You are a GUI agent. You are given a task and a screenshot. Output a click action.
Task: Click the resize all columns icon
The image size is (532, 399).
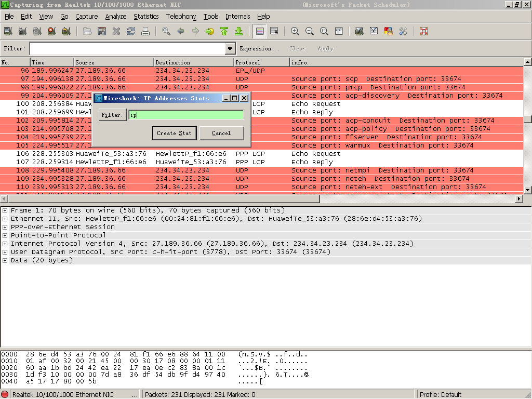(x=339, y=31)
